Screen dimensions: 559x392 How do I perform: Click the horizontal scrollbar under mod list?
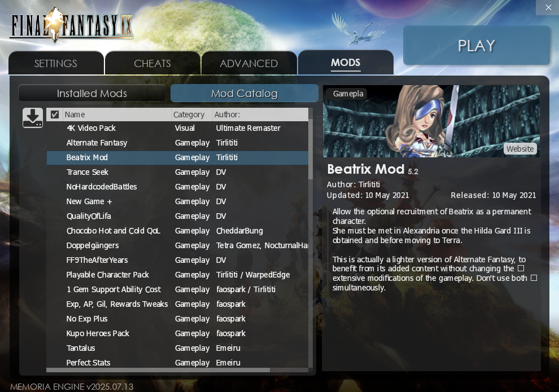(158, 370)
